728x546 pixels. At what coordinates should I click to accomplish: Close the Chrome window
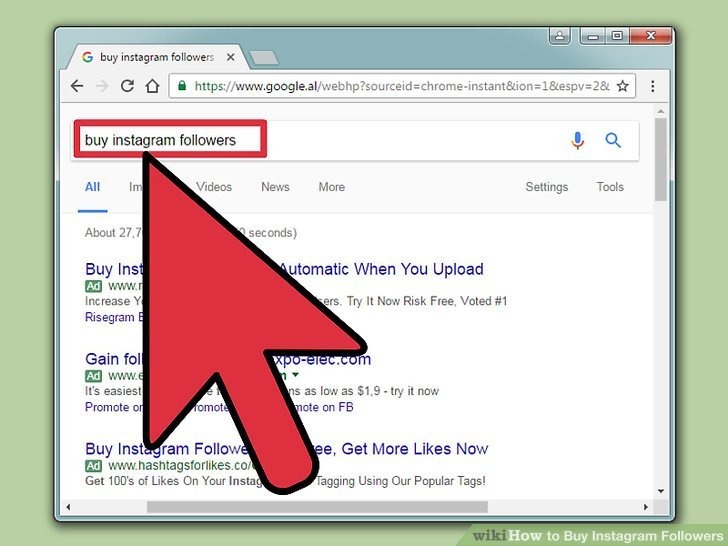pos(651,36)
